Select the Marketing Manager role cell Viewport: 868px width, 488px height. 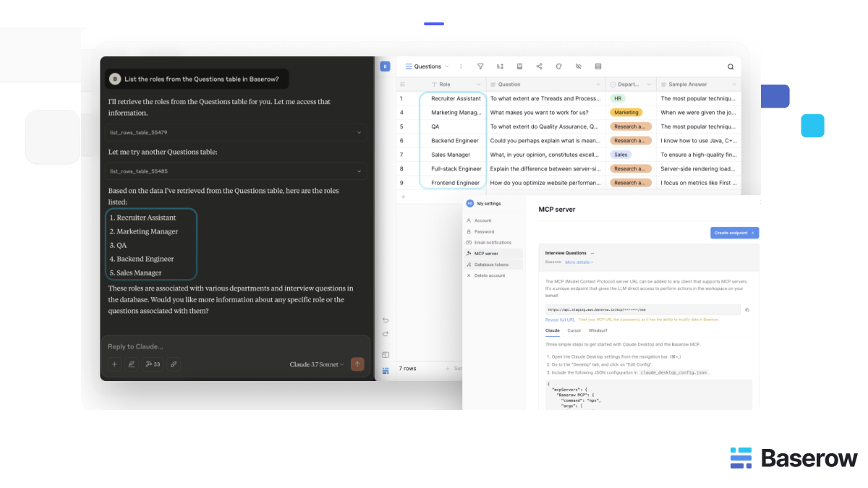[456, 113]
